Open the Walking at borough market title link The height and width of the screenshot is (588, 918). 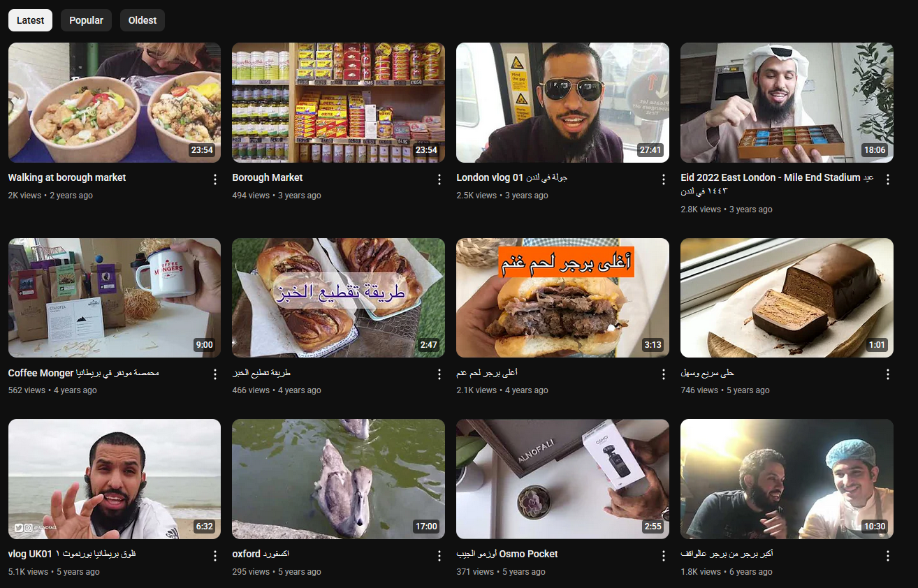67,177
